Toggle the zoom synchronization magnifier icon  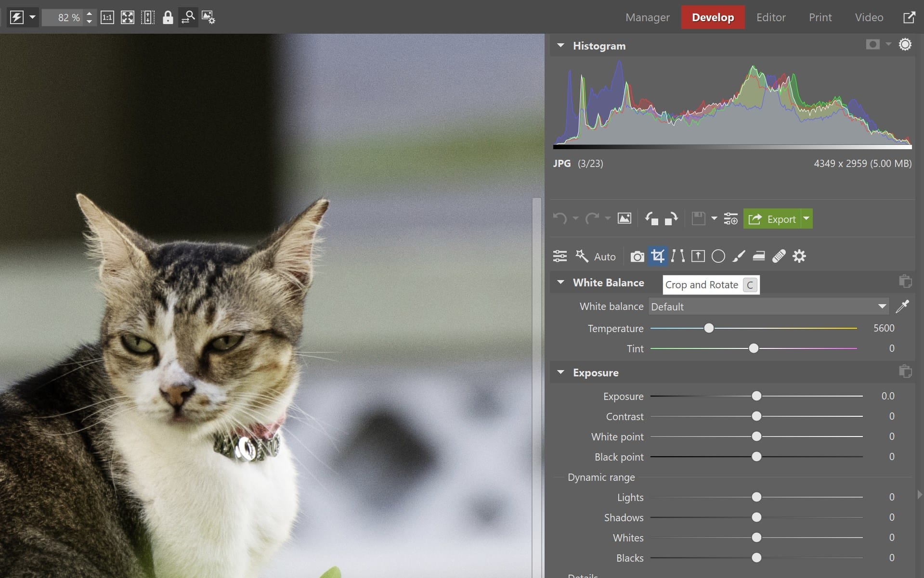coord(188,18)
